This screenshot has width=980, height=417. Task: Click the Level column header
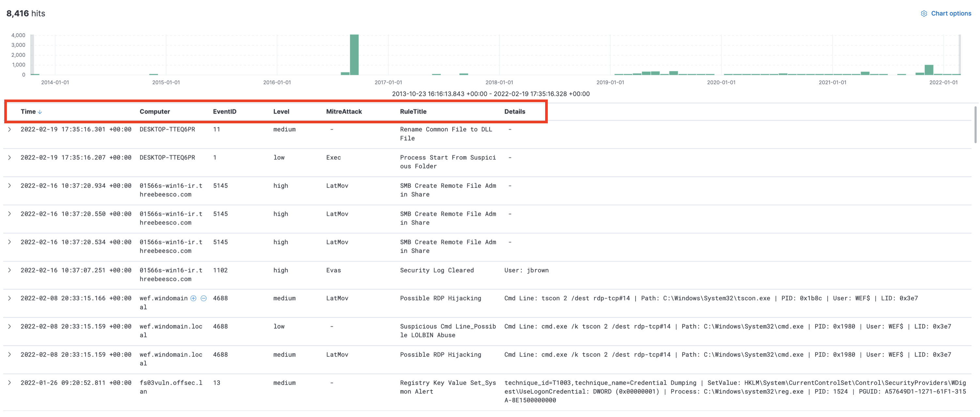281,112
